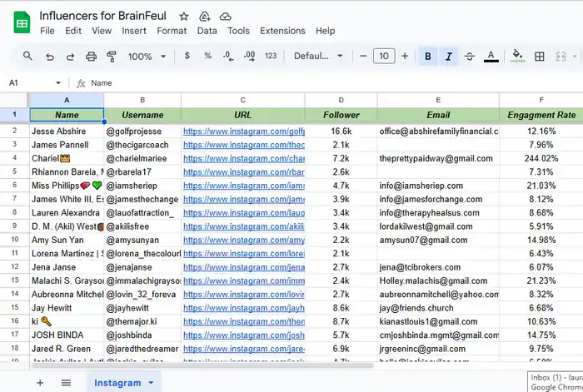Image resolution: width=583 pixels, height=392 pixels.
Task: Click the redo arrow
Action: 70,57
